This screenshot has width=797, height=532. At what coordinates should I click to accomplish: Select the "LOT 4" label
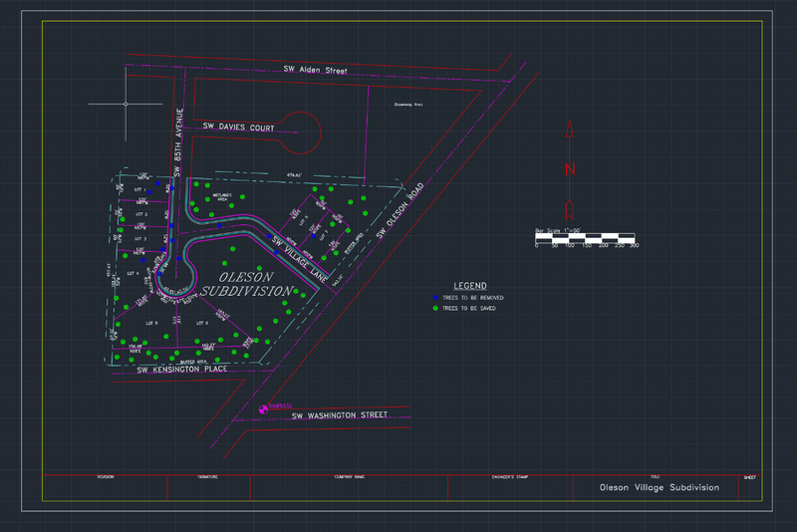133,273
